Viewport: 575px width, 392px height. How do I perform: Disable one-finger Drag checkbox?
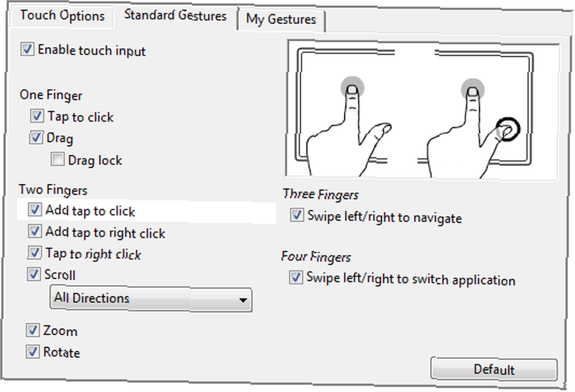[x=36, y=137]
